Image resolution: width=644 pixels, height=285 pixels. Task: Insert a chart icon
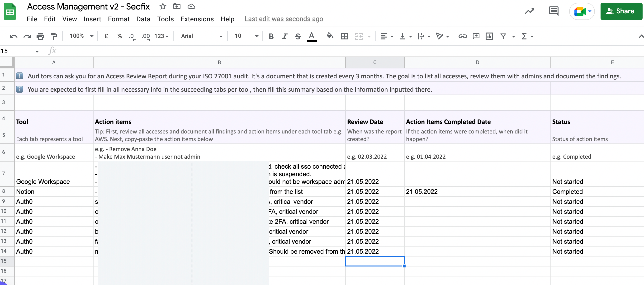tap(489, 36)
